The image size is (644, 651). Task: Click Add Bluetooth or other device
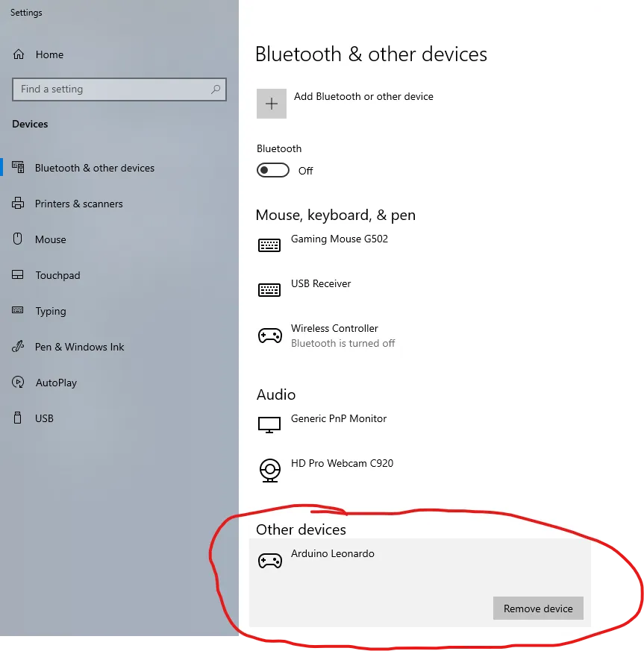point(363,96)
